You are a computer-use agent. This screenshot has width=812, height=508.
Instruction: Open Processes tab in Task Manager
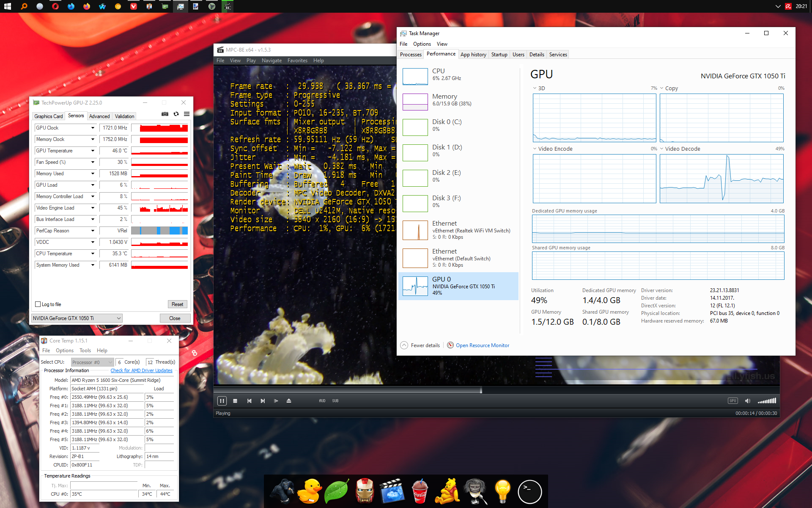coord(411,55)
